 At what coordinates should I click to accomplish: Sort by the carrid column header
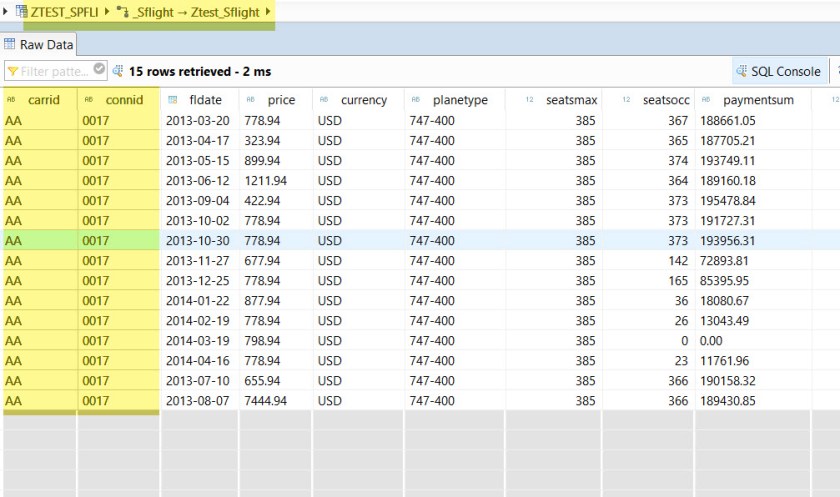pyautogui.click(x=43, y=100)
